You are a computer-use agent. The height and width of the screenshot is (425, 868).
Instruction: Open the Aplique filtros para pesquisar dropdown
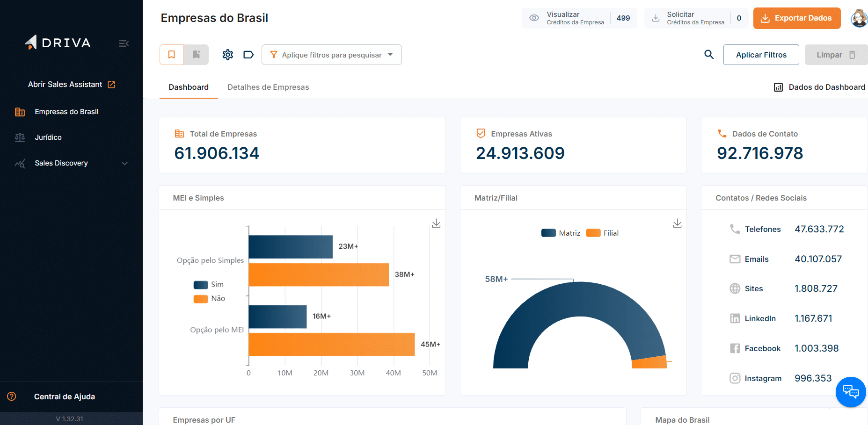(x=332, y=55)
